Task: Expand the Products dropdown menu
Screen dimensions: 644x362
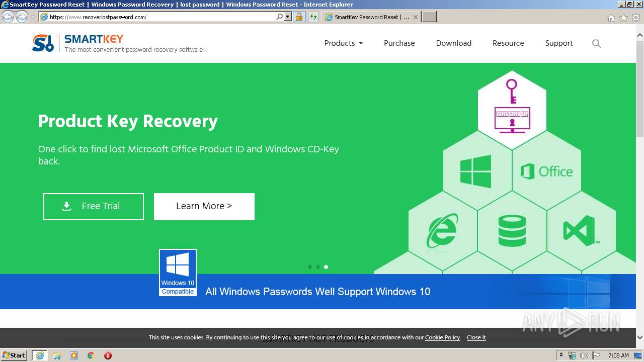Action: (x=344, y=43)
